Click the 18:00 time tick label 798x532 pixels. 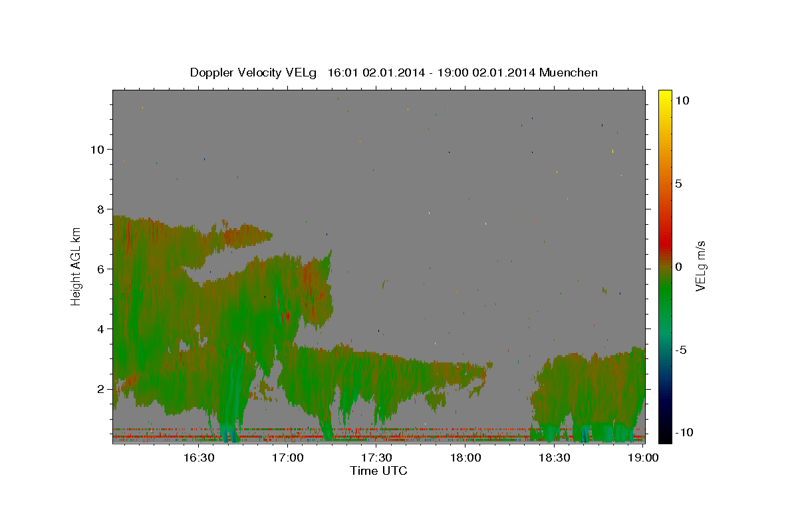(465, 458)
